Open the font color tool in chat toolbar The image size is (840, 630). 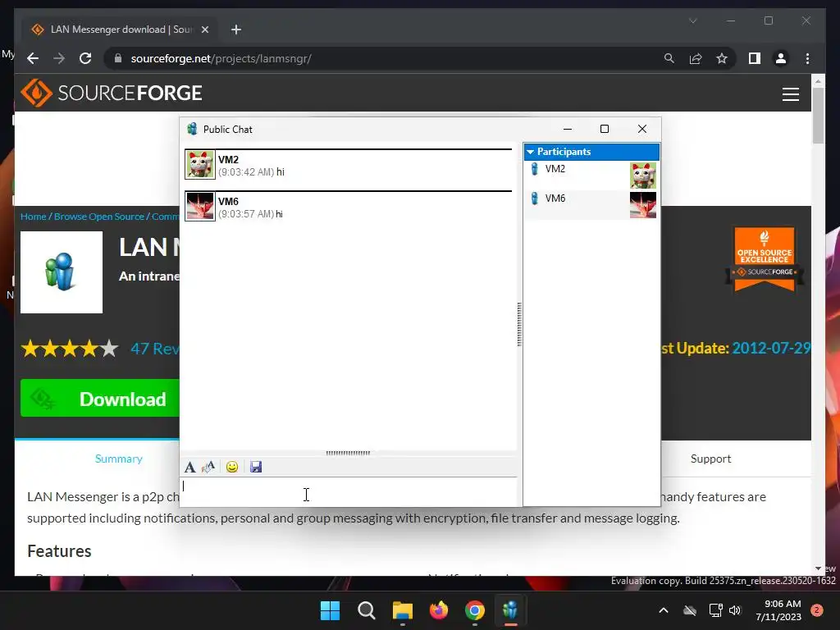(x=208, y=467)
